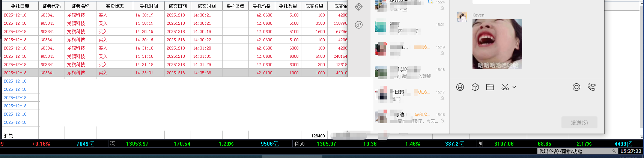Expand the screenshot options arrow beside scissors
Viewport: 644px width, 158px height.
tap(514, 87)
